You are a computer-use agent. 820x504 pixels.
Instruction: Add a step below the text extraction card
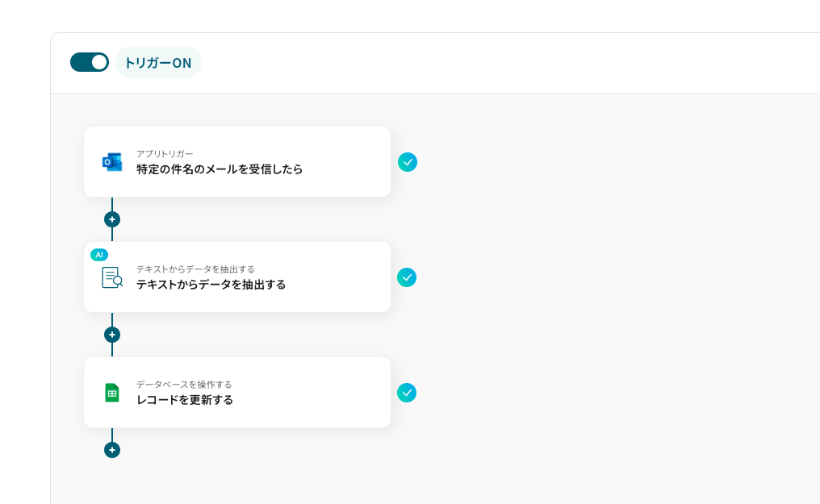(112, 335)
